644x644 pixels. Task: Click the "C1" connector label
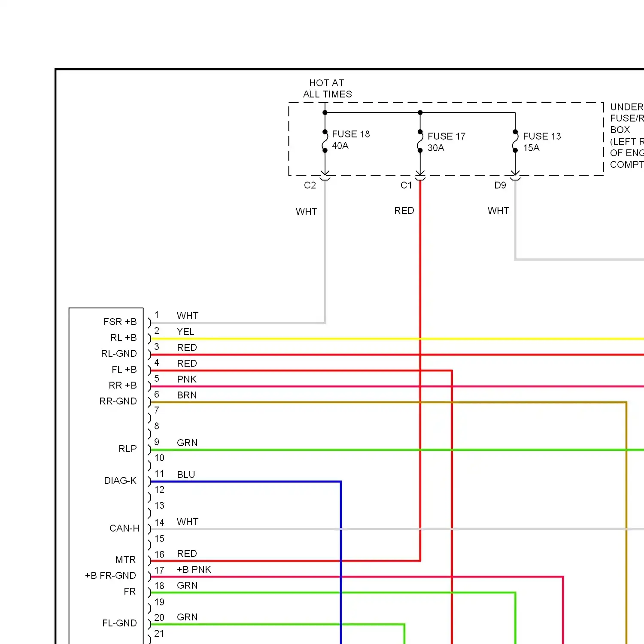406,185
